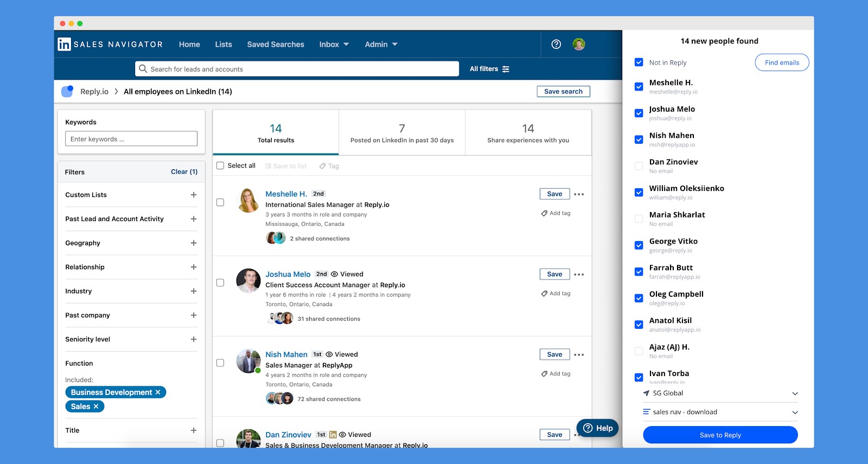868x464 pixels.
Task: Expand the Past company filter
Action: [x=194, y=315]
